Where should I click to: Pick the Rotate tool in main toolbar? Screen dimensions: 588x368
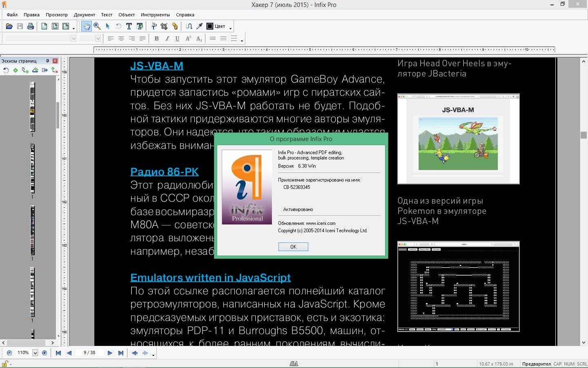118,26
